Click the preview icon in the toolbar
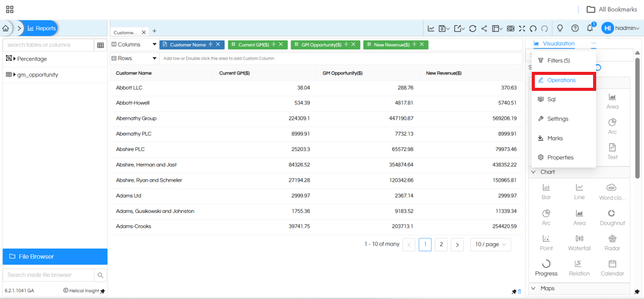Image resolution: width=644 pixels, height=299 pixels. point(510,28)
